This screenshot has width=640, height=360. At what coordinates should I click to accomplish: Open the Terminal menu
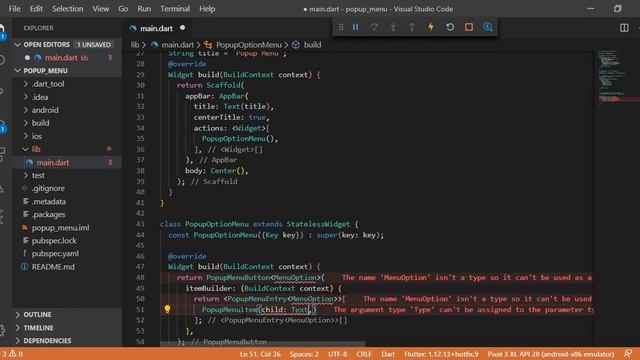pos(175,9)
